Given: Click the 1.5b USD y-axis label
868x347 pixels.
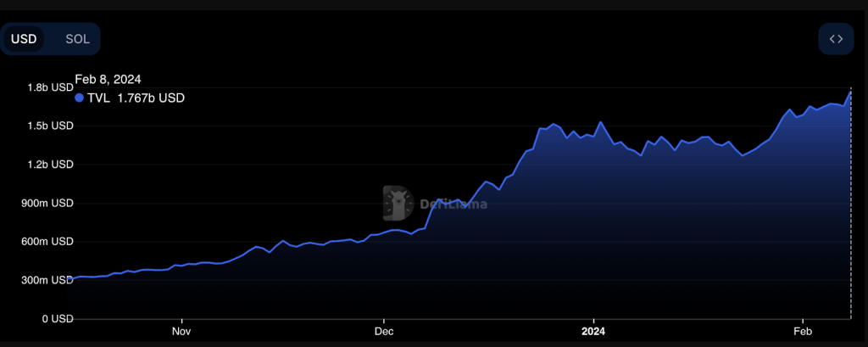Looking at the screenshot, I should (49, 126).
